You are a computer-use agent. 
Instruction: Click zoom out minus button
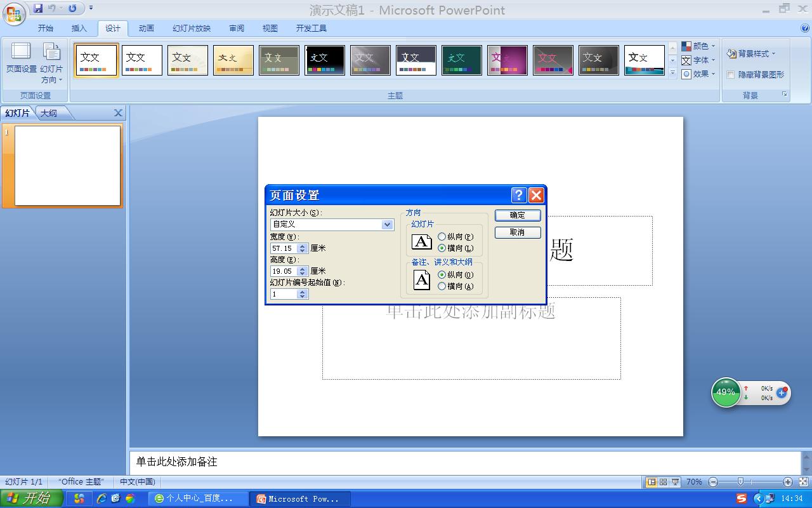[713, 482]
